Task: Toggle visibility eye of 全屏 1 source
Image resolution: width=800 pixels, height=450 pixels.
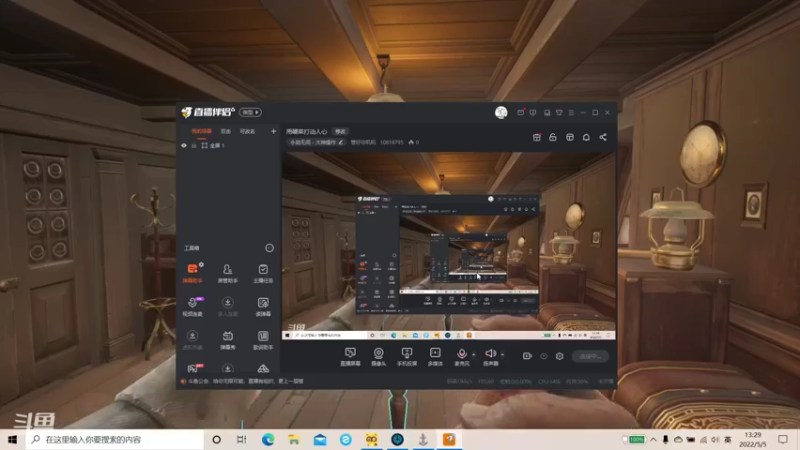Action: tap(184, 145)
